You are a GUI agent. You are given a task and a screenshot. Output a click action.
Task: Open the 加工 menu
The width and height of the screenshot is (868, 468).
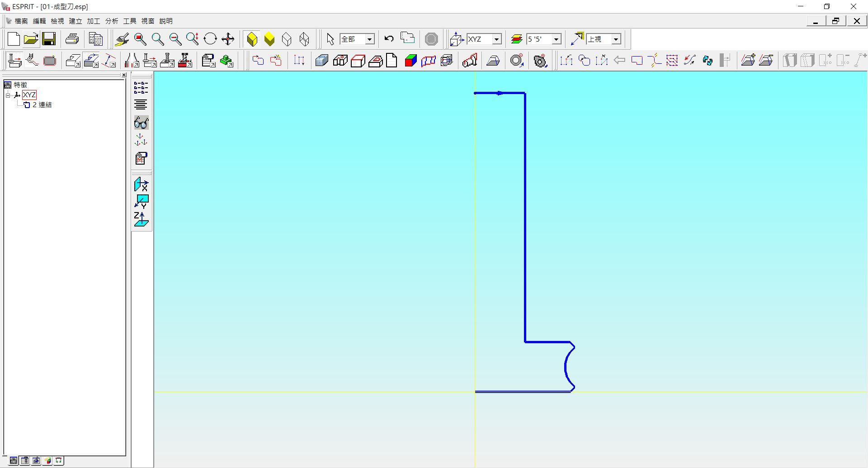(94, 21)
